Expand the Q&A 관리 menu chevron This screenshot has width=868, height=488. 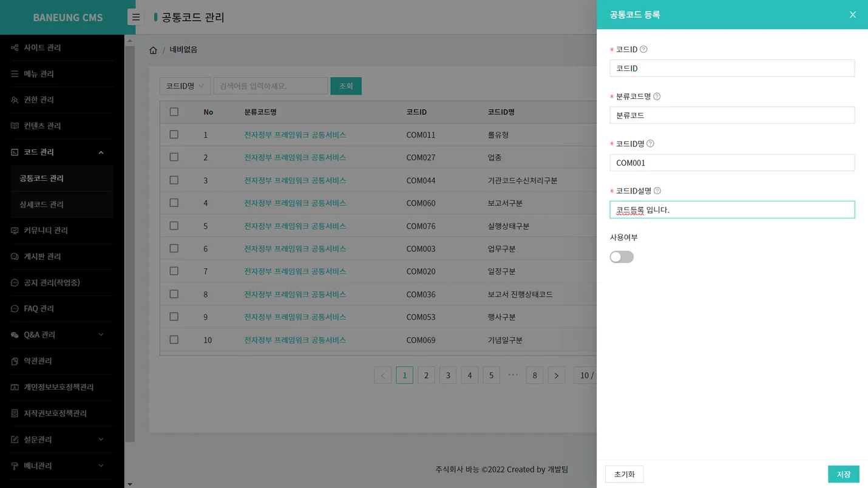pyautogui.click(x=101, y=334)
